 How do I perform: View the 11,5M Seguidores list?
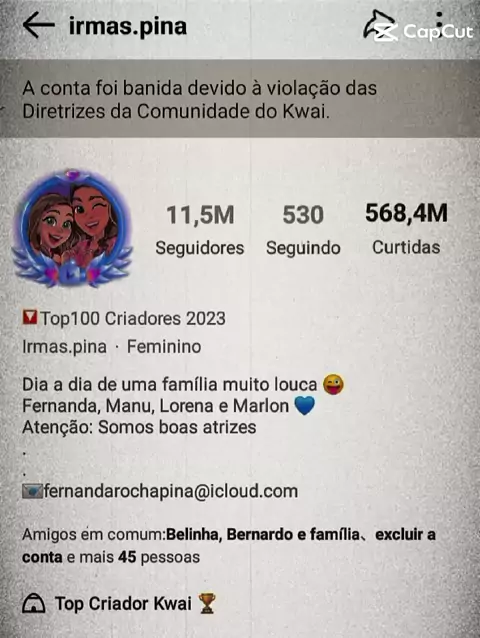pos(200,230)
